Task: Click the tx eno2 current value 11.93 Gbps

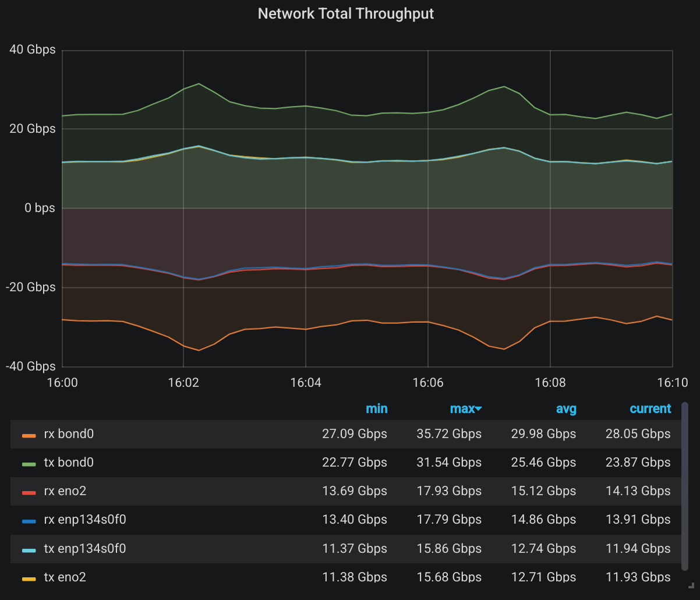Action: [638, 577]
